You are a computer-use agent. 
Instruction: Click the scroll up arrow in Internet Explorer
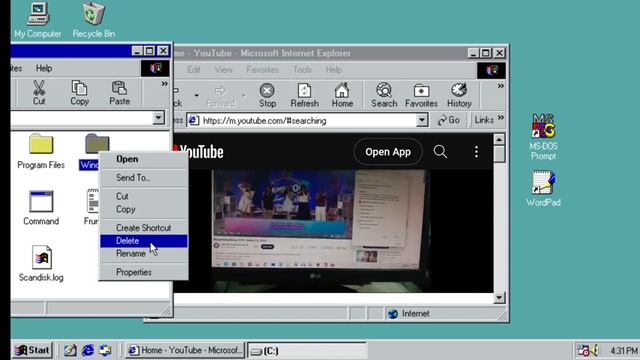499,140
